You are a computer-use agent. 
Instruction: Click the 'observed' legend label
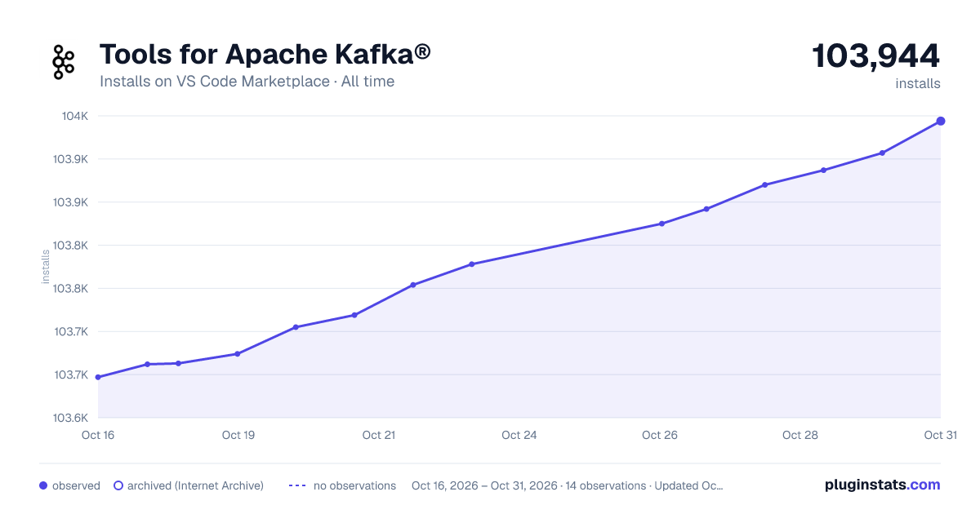pyautogui.click(x=76, y=485)
